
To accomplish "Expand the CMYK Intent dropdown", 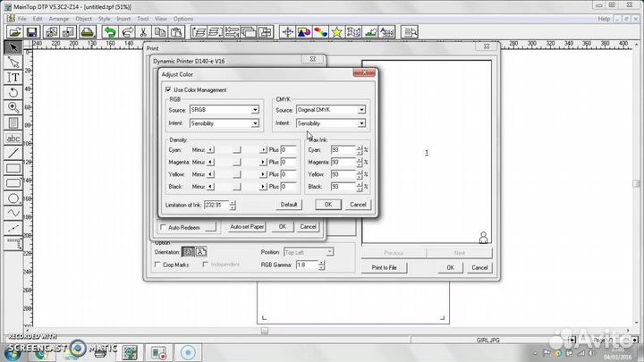I will point(361,122).
